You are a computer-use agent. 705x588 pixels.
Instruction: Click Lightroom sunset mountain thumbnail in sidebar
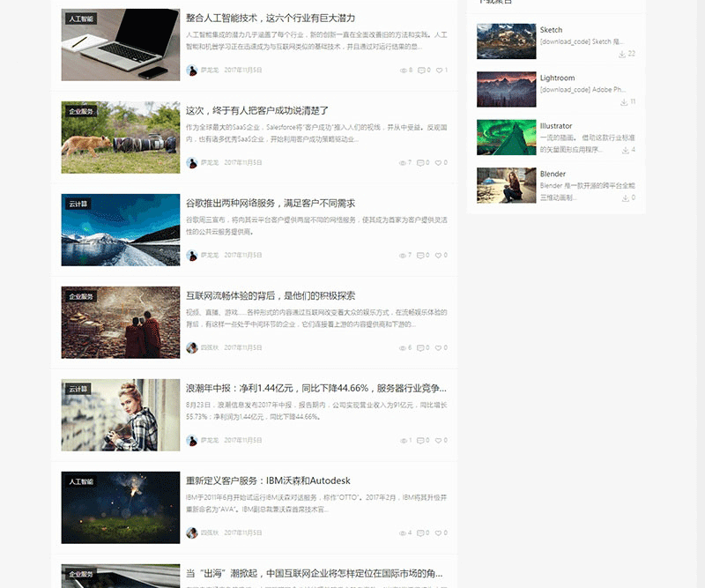click(x=506, y=90)
